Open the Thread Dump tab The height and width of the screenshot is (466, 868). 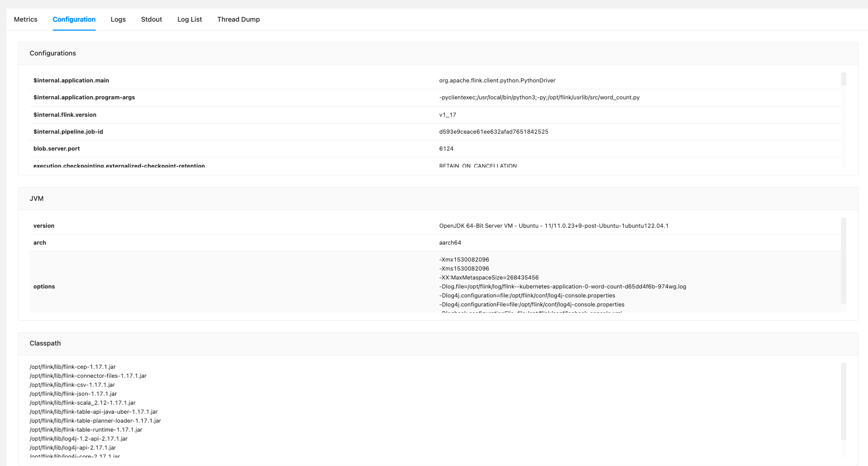239,20
